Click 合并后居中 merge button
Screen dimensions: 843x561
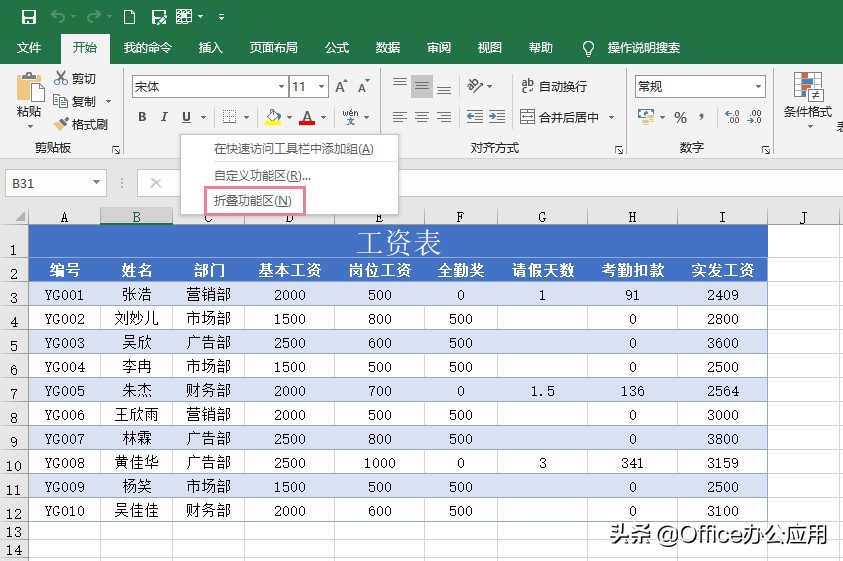559,117
